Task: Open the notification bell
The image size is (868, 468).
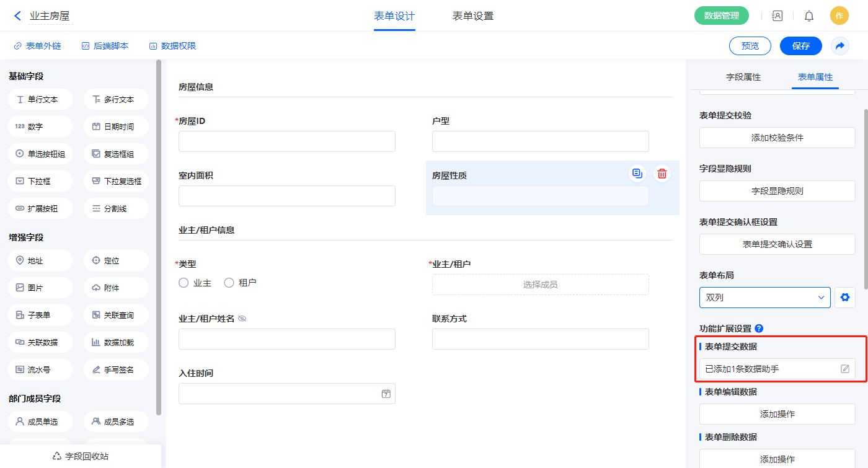Action: pyautogui.click(x=809, y=16)
